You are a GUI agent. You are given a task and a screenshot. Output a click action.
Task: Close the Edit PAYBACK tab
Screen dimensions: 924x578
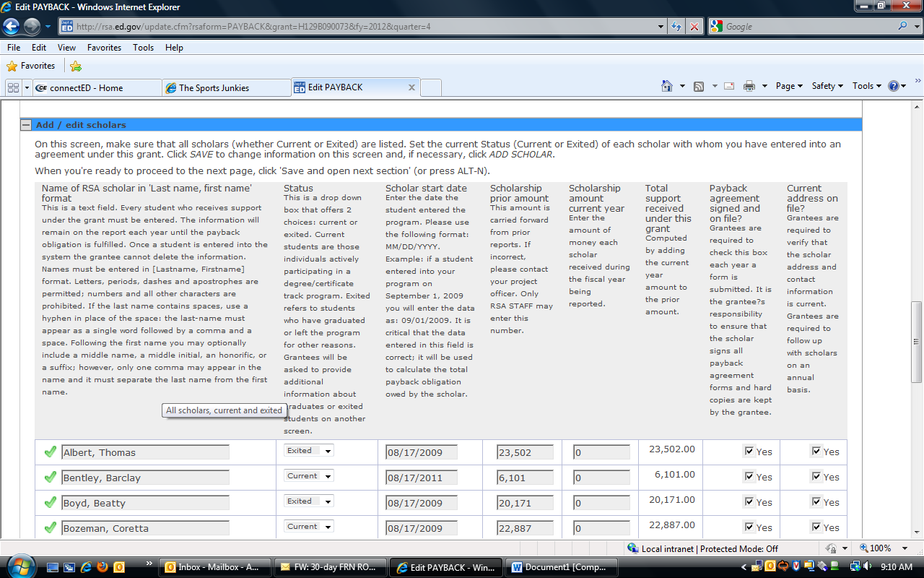pyautogui.click(x=411, y=87)
